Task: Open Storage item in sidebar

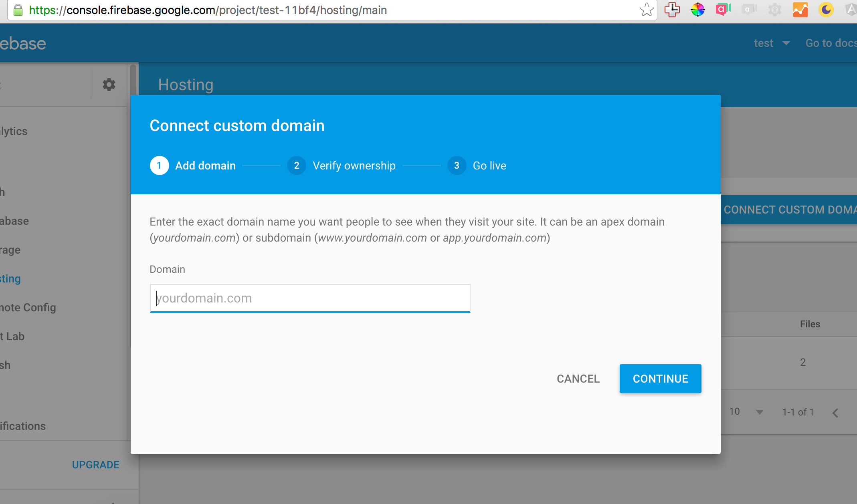Action: [x=10, y=250]
